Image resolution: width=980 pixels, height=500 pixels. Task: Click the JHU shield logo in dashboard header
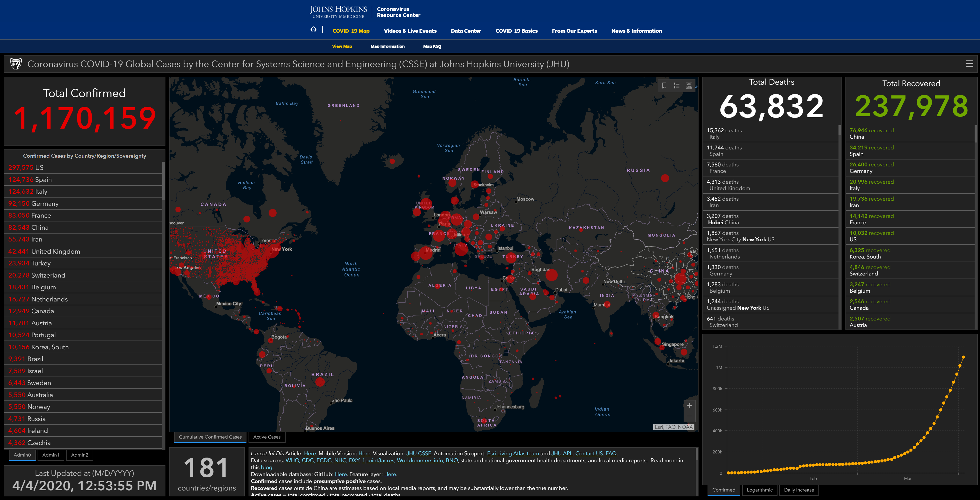click(16, 64)
